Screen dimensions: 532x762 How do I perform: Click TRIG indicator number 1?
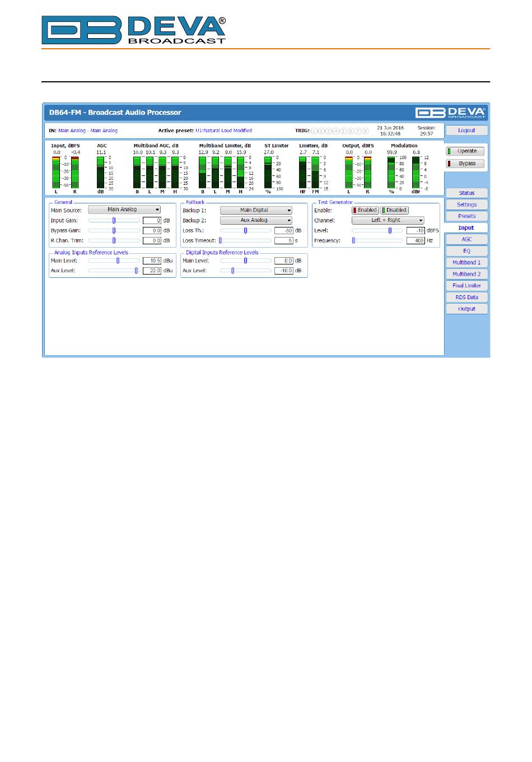pos(314,131)
